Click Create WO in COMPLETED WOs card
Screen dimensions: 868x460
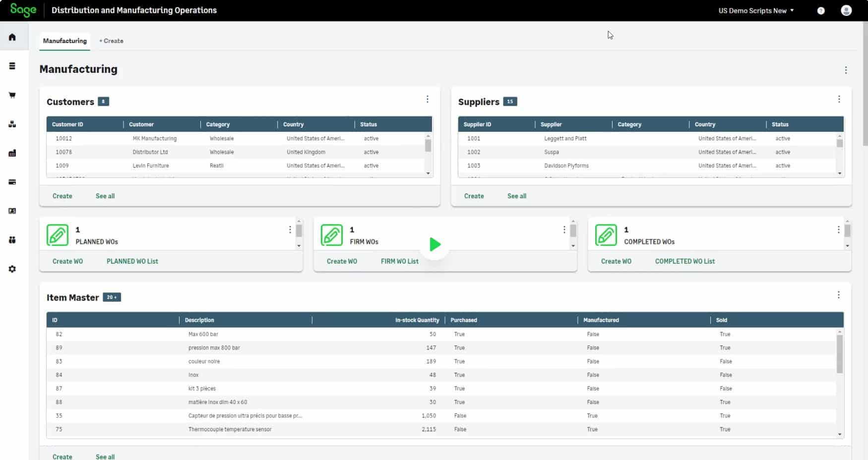pyautogui.click(x=617, y=261)
